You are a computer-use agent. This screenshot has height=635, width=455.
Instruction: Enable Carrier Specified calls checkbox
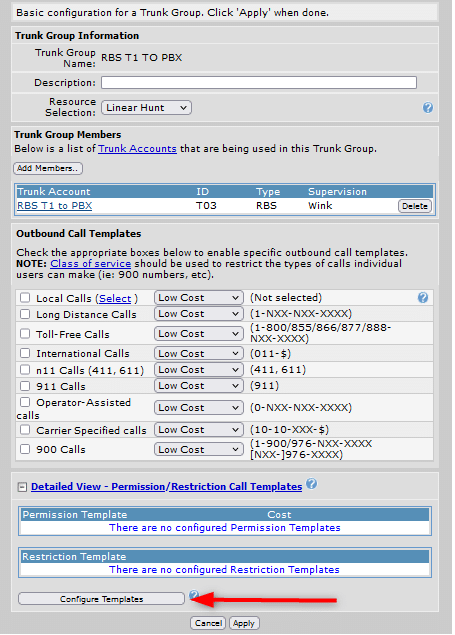pyautogui.click(x=25, y=430)
